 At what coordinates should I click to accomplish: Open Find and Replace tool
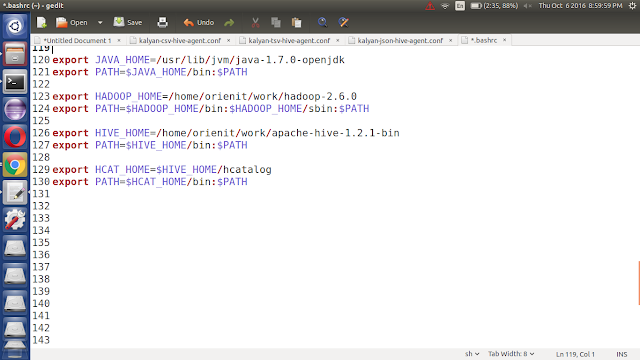(x=343, y=22)
